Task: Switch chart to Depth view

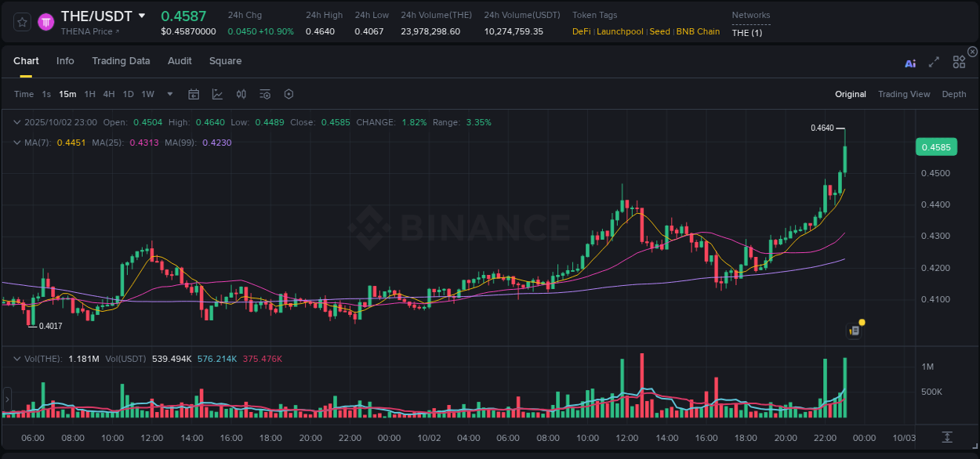Action: point(953,94)
